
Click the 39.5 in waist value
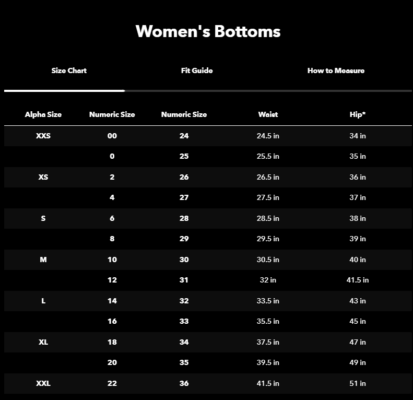268,363
